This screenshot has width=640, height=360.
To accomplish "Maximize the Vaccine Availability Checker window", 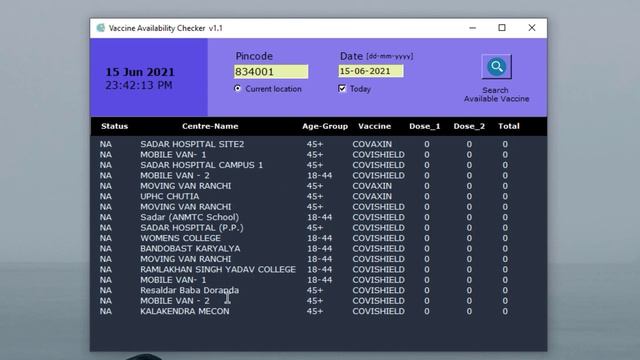I will pos(502,28).
